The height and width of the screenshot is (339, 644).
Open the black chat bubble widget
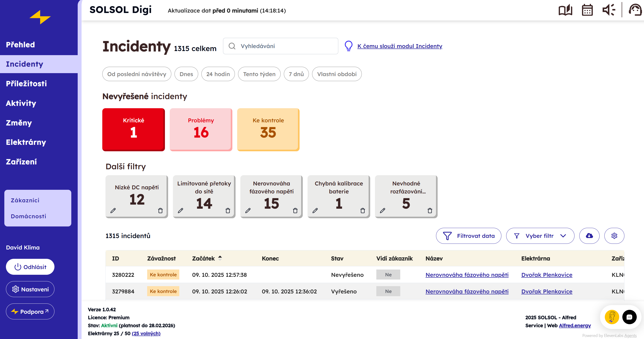(x=629, y=317)
